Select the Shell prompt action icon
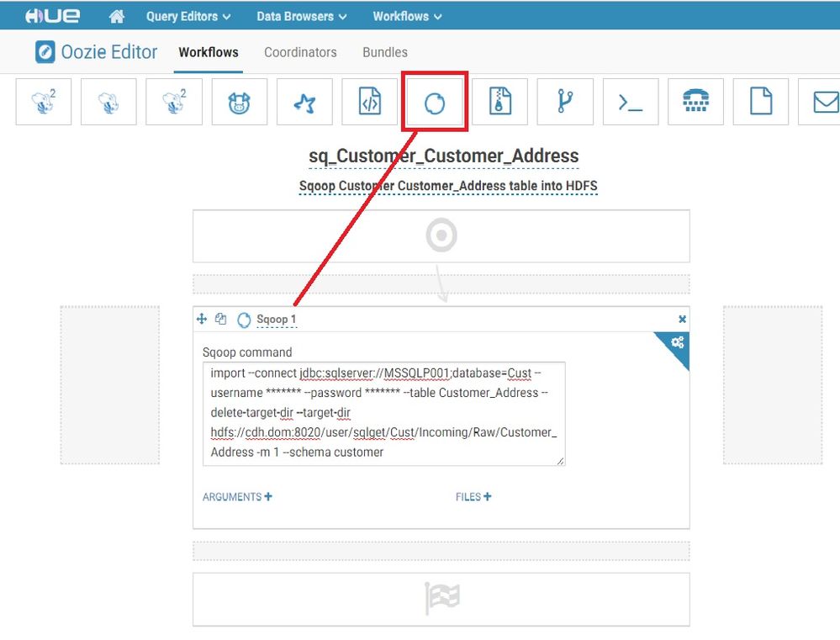The height and width of the screenshot is (640, 840). tap(631, 102)
